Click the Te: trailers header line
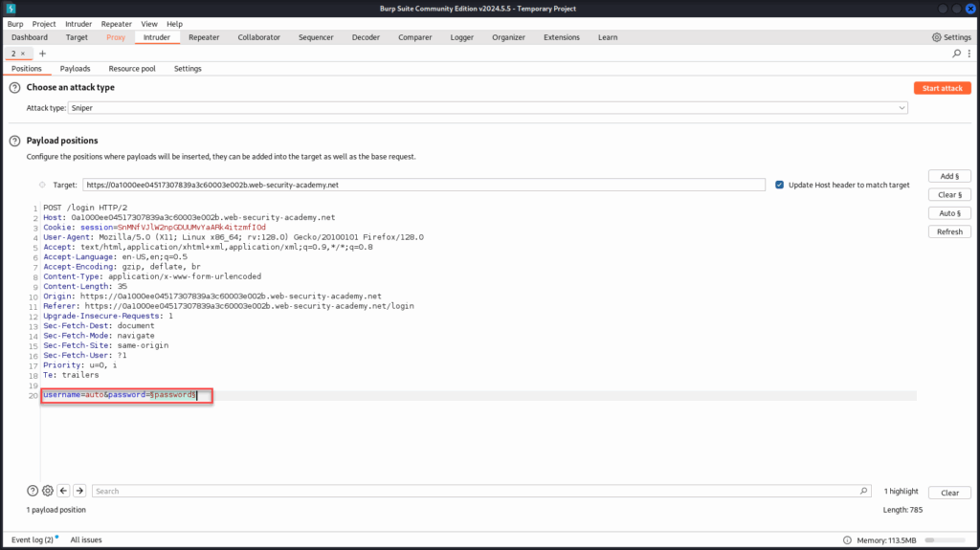The image size is (980, 550). (x=71, y=375)
